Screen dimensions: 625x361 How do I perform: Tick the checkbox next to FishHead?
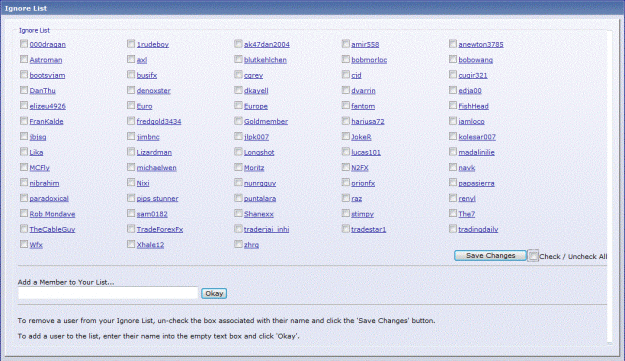pyautogui.click(x=453, y=106)
